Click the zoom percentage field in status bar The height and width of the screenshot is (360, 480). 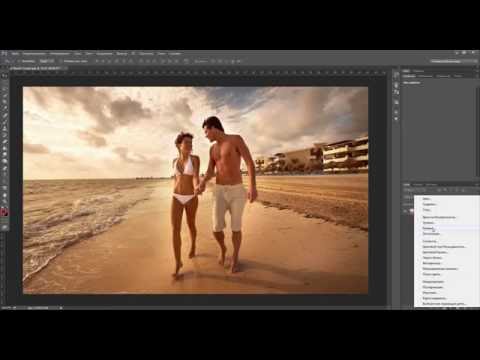click(7, 308)
